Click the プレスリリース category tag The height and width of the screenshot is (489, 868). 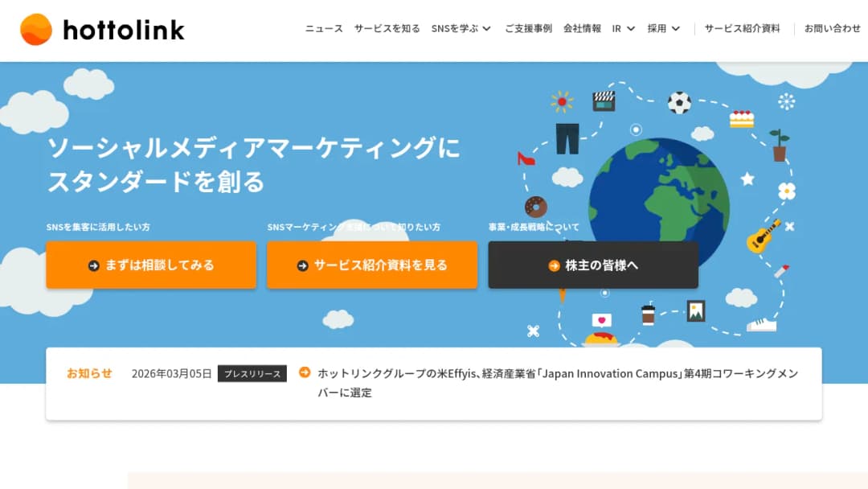click(x=252, y=374)
